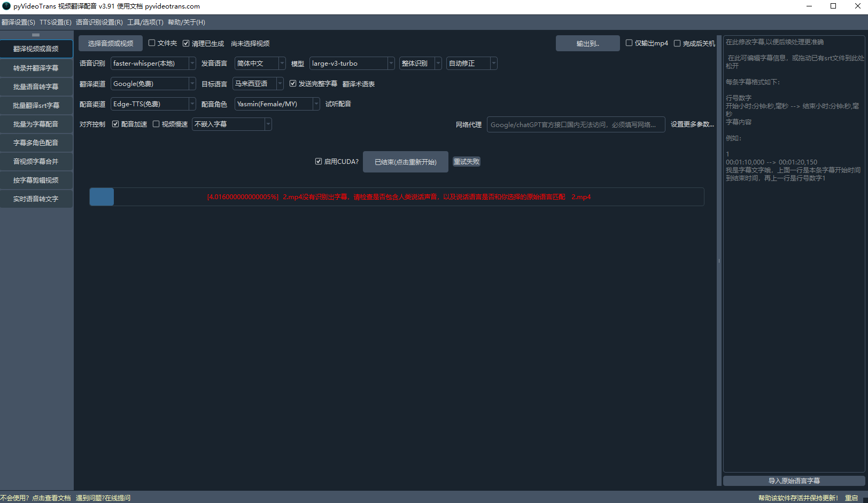Open the 工具/选项(T) menu
868x503 pixels.
coord(145,22)
